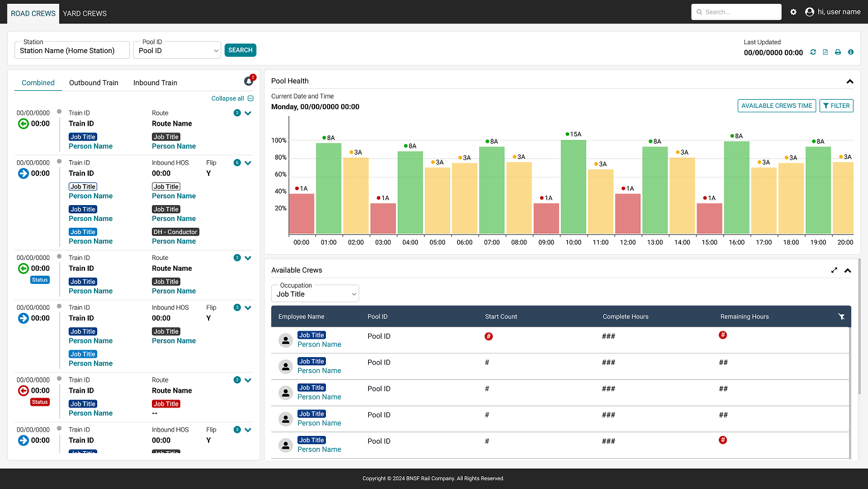This screenshot has width=868, height=489.
Task: Export to PDF using the document icon
Action: 825,52
